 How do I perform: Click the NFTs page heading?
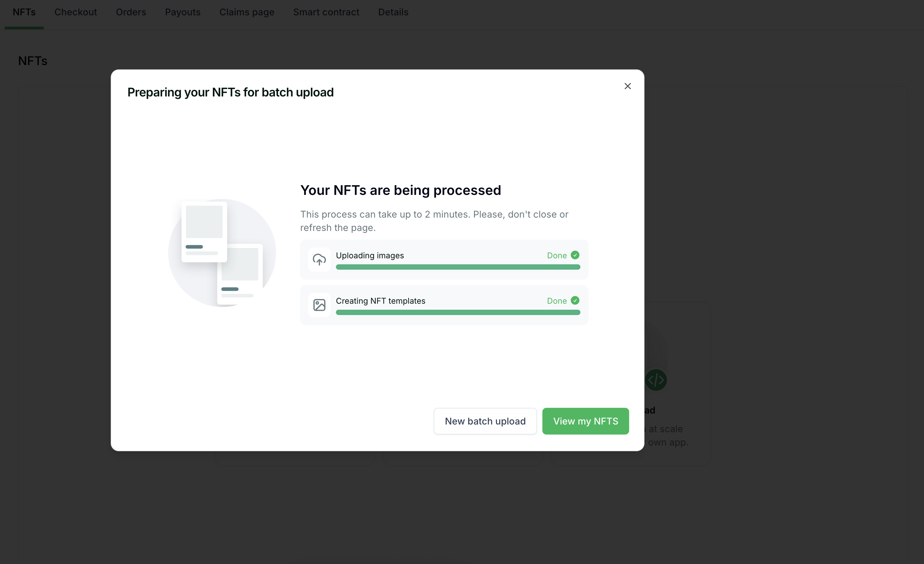pyautogui.click(x=33, y=61)
